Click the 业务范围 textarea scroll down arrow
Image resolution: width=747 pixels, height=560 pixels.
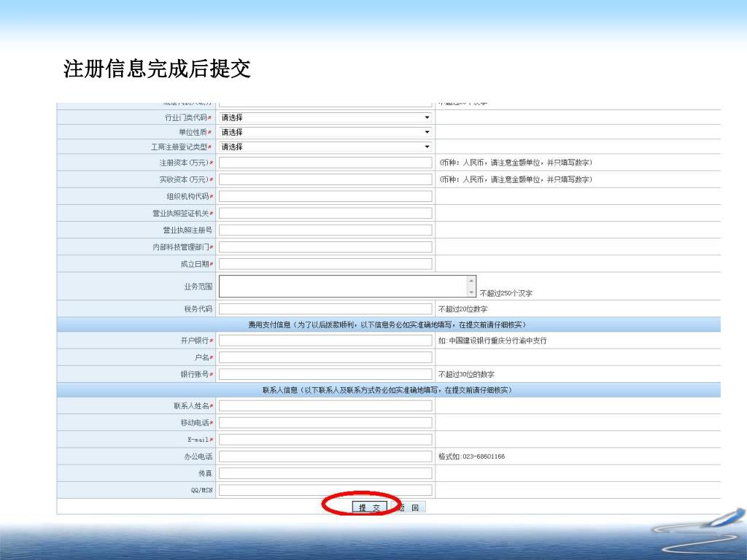point(471,292)
